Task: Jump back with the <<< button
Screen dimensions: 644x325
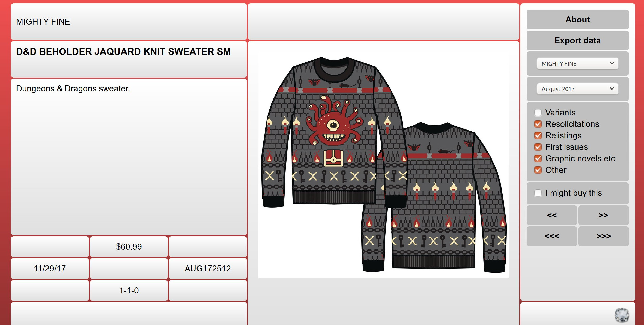Action: pyautogui.click(x=552, y=236)
